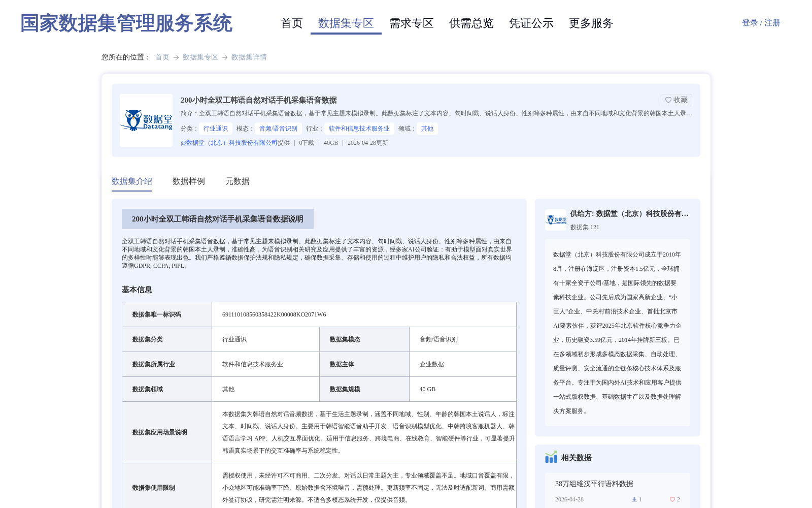Click the 基本信息 section heading
The image size is (812, 508).
137,290
